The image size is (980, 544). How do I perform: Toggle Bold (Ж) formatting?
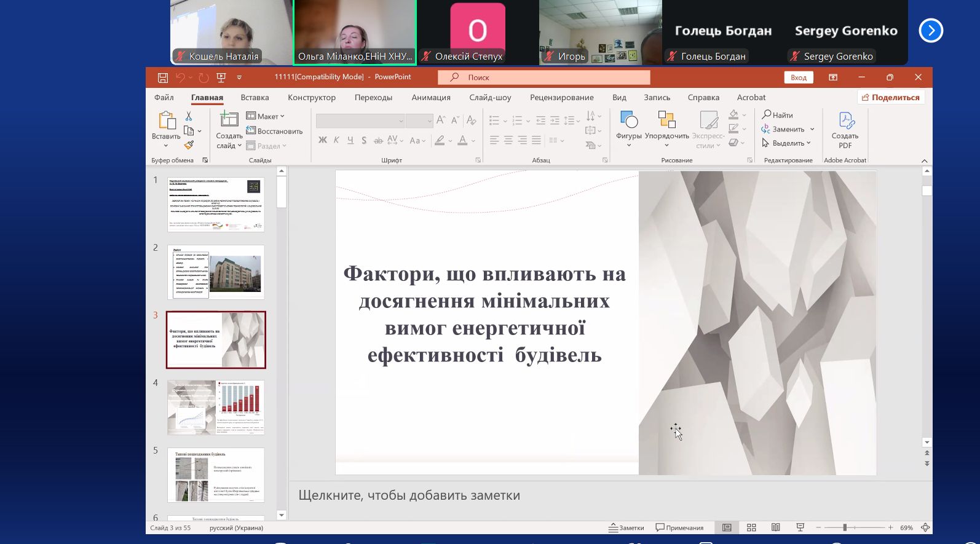click(323, 140)
